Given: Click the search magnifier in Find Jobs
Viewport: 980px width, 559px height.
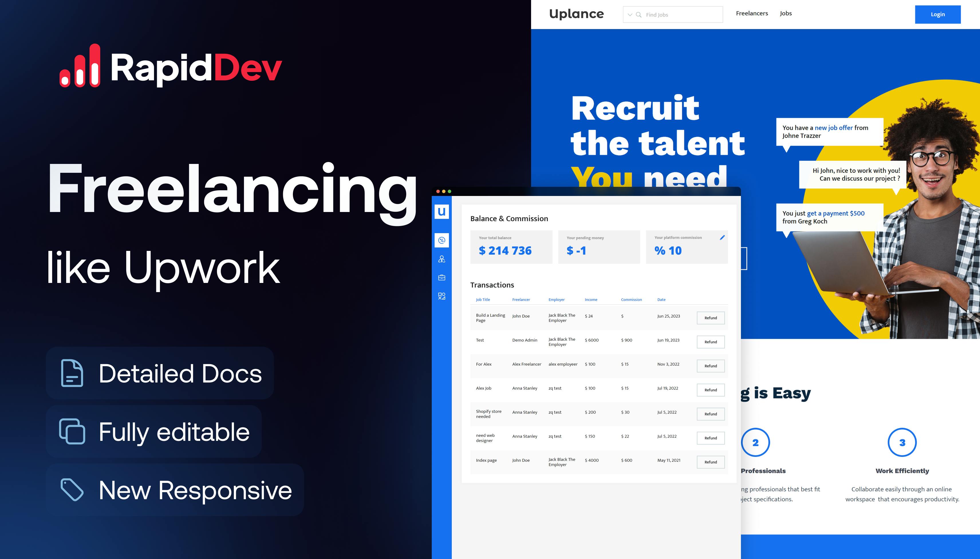Looking at the screenshot, I should (x=638, y=15).
